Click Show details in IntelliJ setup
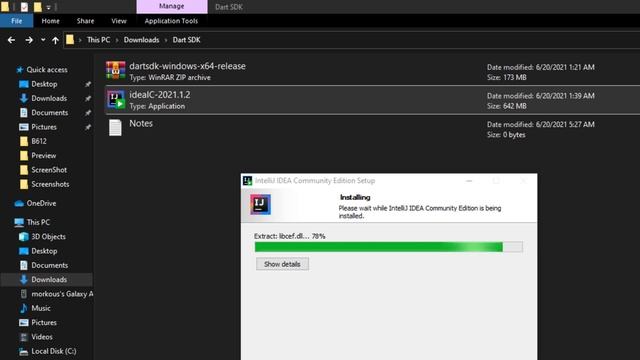The height and width of the screenshot is (360, 640). coord(282,264)
